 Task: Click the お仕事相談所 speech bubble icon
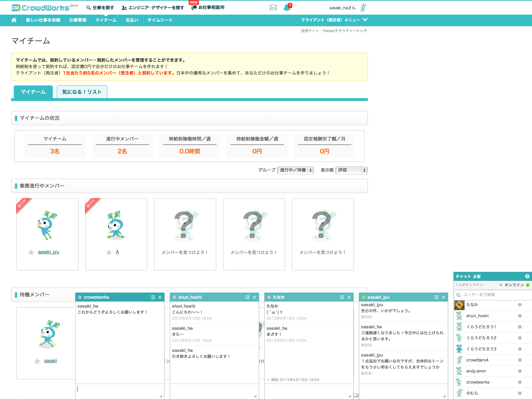click(194, 7)
